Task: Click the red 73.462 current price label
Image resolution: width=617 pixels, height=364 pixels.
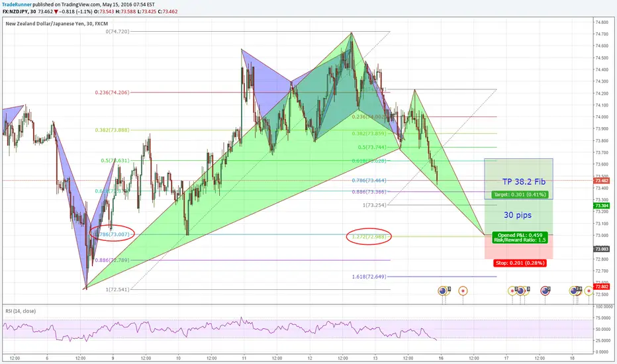Action: click(602, 181)
